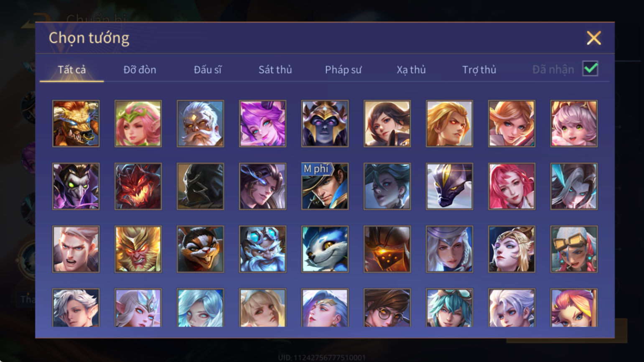The height and width of the screenshot is (362, 644).
Task: Pick the blue wolf hero portrait
Action: [325, 249]
